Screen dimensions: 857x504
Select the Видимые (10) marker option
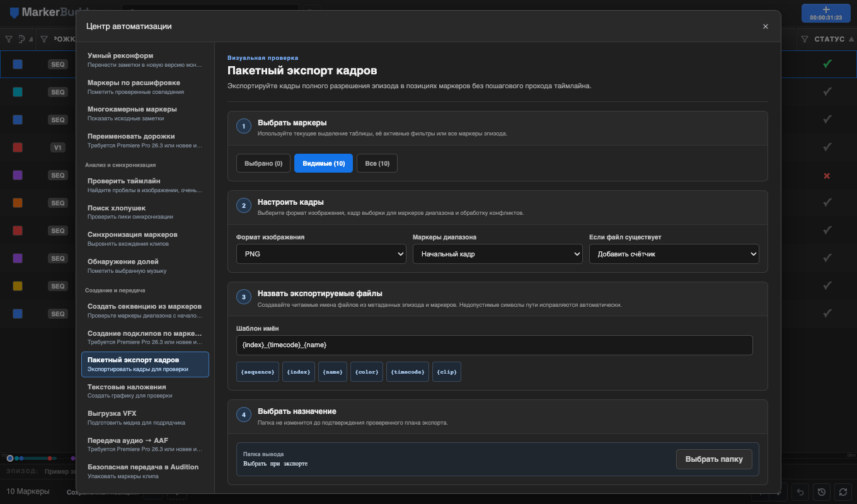point(323,163)
